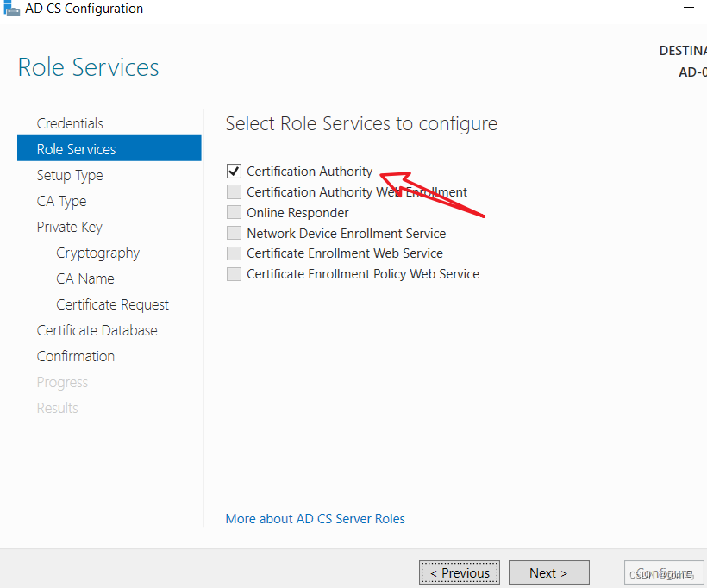The image size is (707, 588).
Task: Click the Network Device Enrollment Service label
Action: pos(347,233)
